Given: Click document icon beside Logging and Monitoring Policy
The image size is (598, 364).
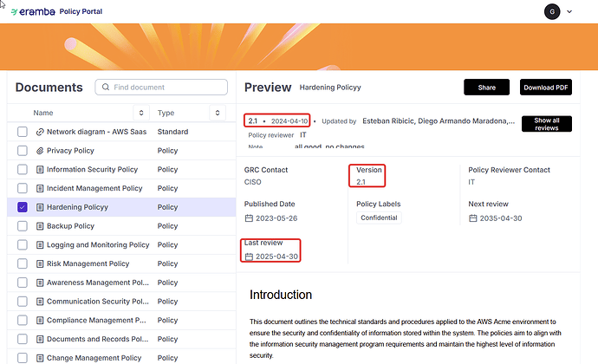Looking at the screenshot, I should pos(40,245).
